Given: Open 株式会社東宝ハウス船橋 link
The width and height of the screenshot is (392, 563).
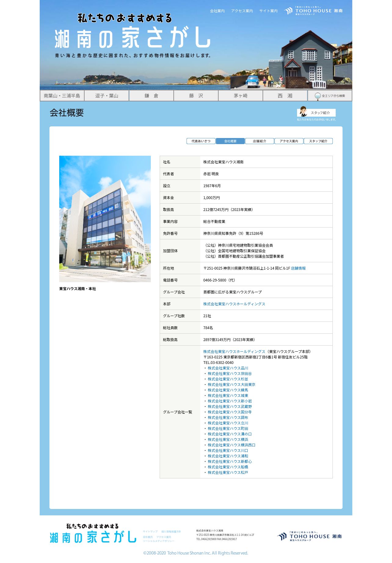Looking at the screenshot, I should point(228,467).
